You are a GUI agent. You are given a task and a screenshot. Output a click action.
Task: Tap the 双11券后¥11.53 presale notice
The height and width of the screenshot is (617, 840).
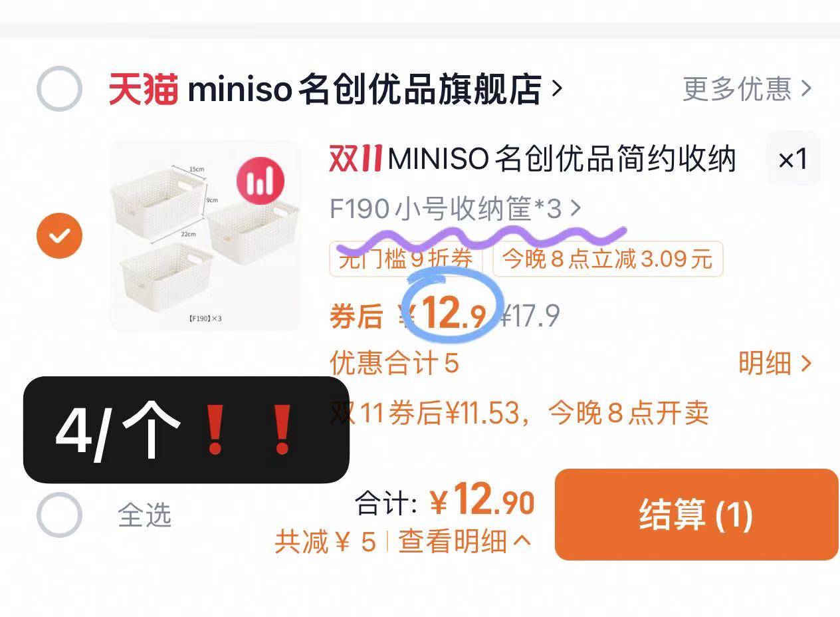pos(520,413)
